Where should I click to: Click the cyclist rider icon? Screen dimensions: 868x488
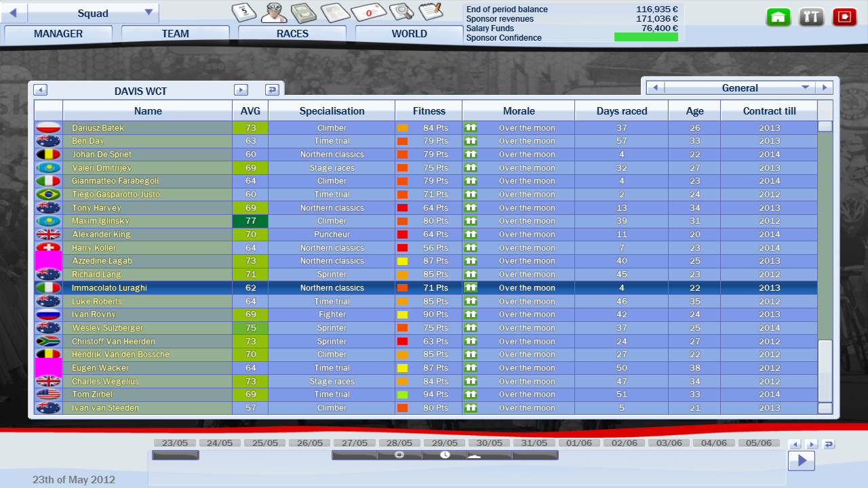point(274,12)
